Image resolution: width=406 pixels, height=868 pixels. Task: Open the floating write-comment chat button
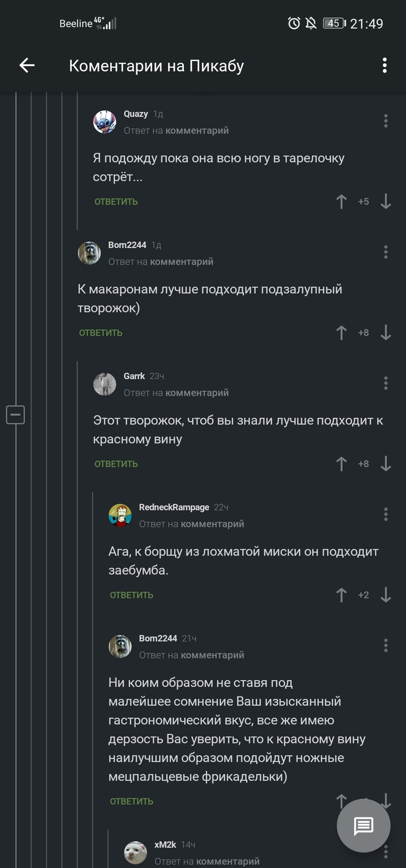point(364,826)
